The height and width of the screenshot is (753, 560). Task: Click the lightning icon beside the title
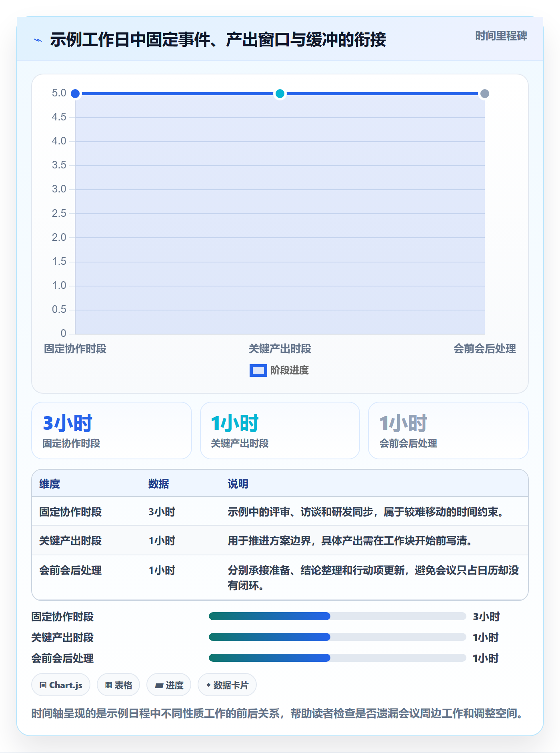tap(38, 40)
